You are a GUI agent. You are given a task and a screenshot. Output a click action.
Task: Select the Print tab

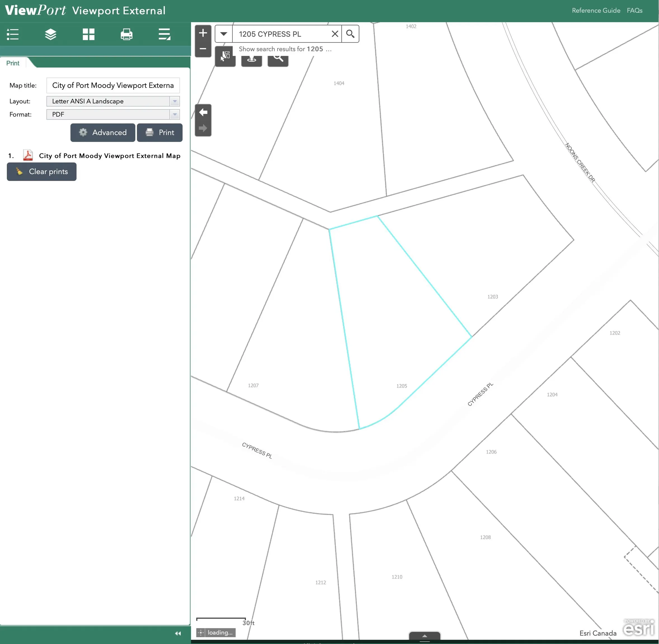tap(13, 63)
